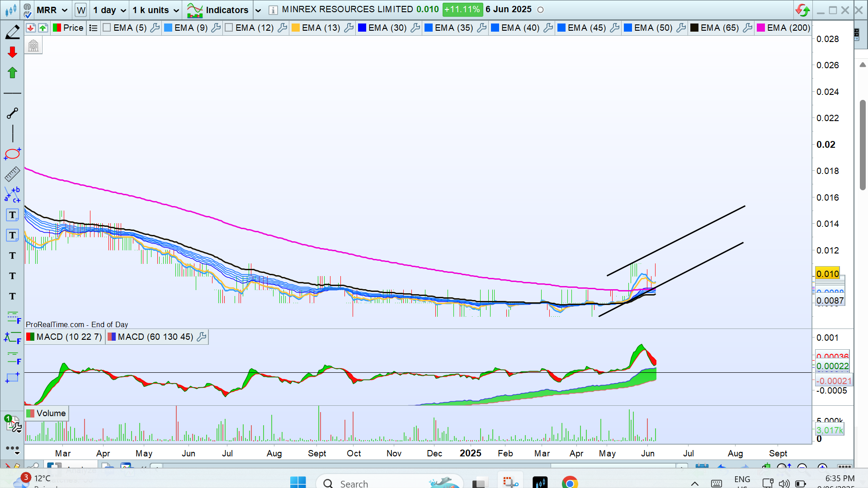The width and height of the screenshot is (868, 488).
Task: Open the instrument info i icon
Action: (x=273, y=10)
